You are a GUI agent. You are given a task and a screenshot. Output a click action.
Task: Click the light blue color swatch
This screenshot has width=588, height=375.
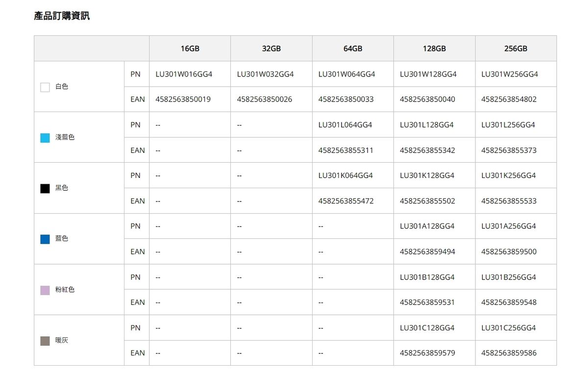coord(45,138)
